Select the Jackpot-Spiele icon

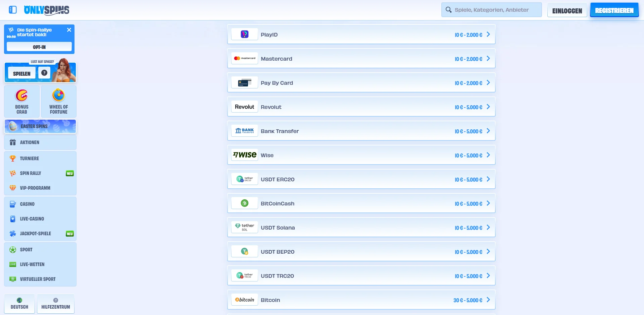pos(13,234)
